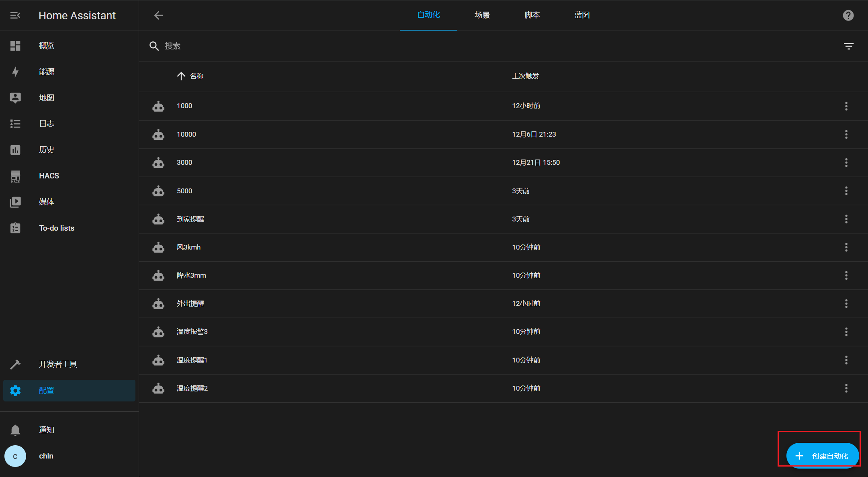Open the overflow menu for automation 10000
This screenshot has height=477, width=868.
coord(846,135)
